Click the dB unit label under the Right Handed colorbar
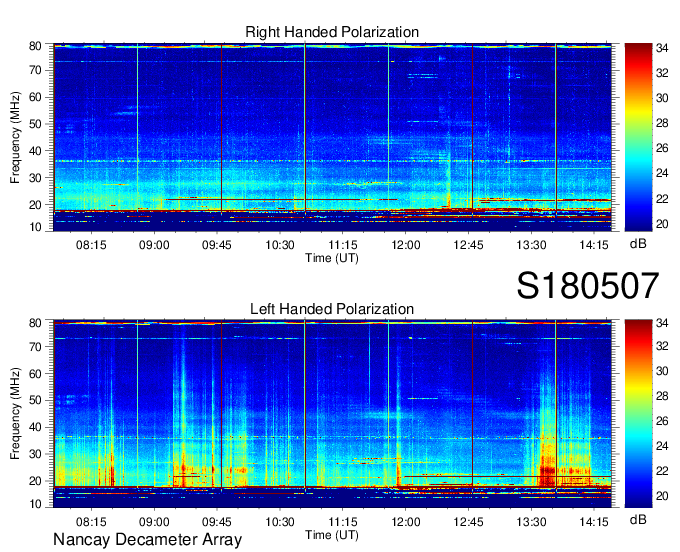Image resolution: width=680 pixels, height=552 pixels. [x=638, y=244]
